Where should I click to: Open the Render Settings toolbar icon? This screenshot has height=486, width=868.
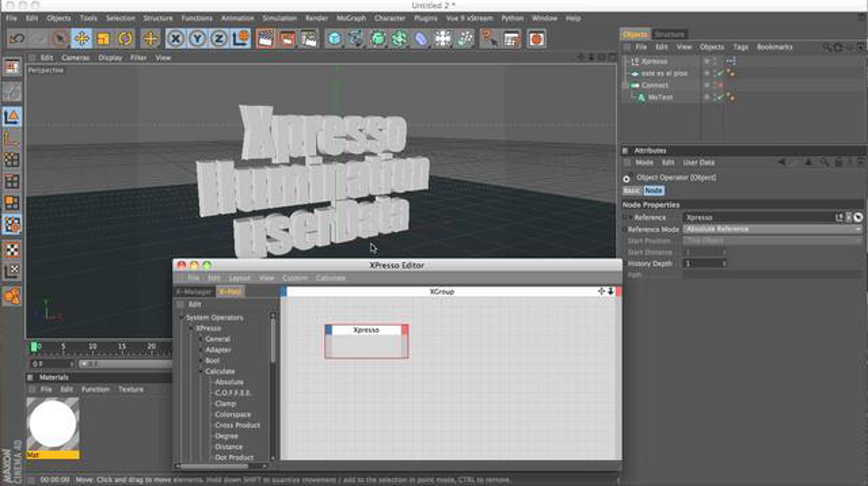(x=309, y=38)
